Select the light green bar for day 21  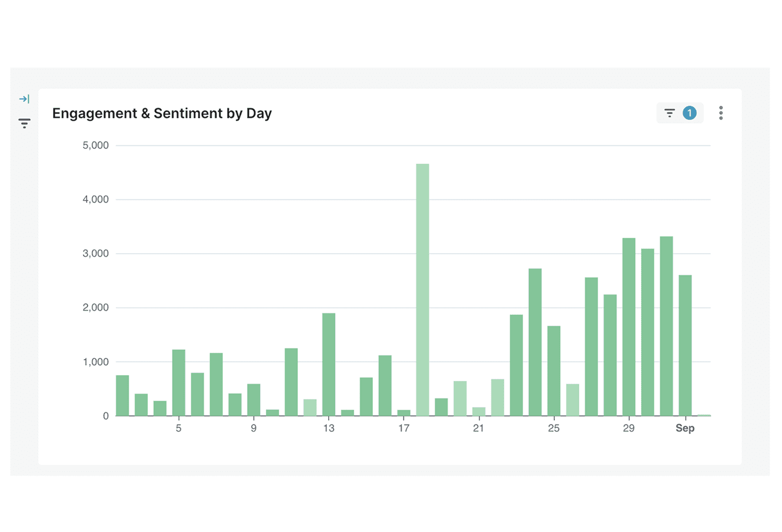[479, 411]
